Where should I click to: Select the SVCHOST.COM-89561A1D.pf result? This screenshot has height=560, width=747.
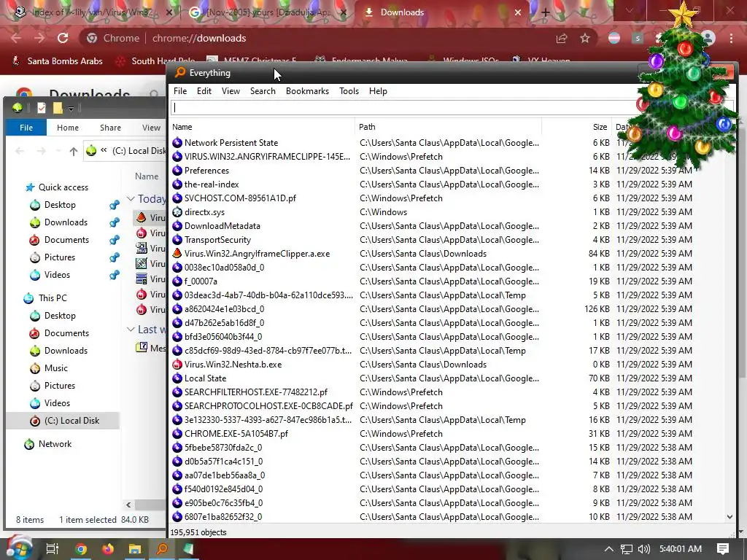pyautogui.click(x=240, y=198)
